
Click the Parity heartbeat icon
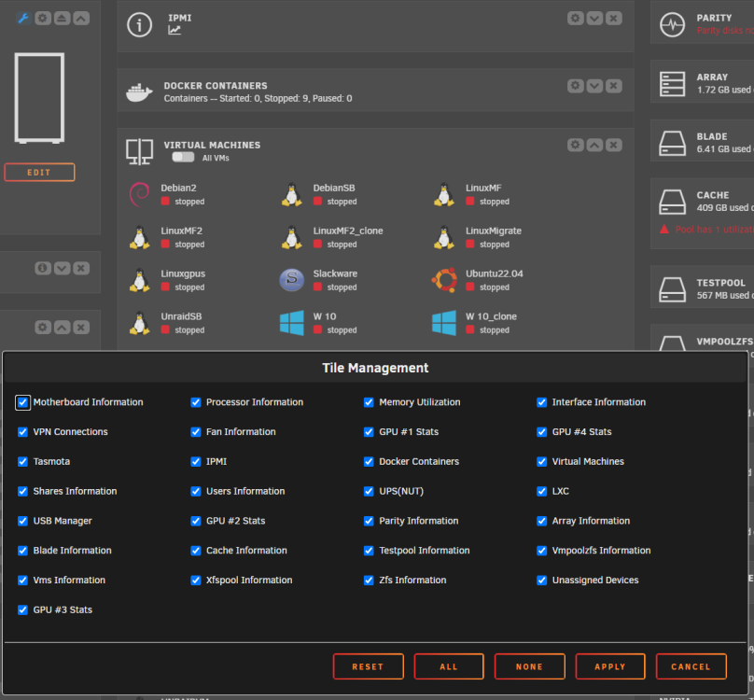pos(672,24)
